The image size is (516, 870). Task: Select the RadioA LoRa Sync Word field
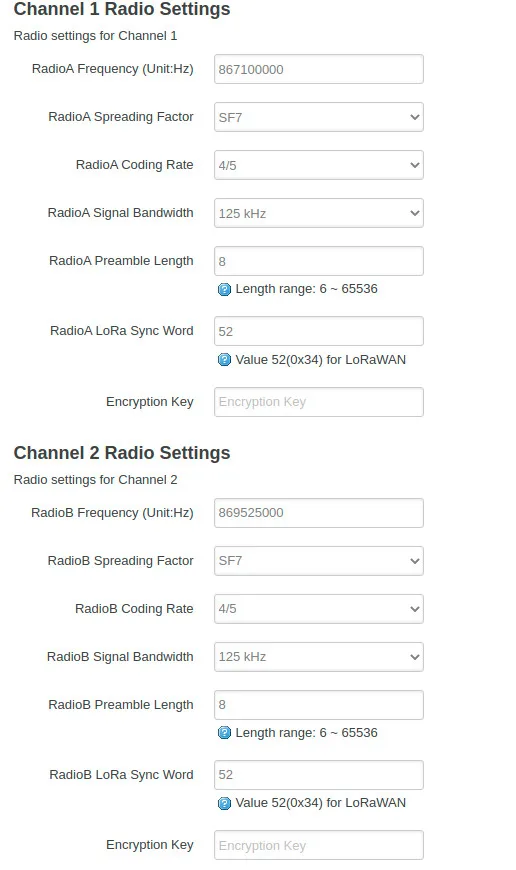tap(319, 331)
